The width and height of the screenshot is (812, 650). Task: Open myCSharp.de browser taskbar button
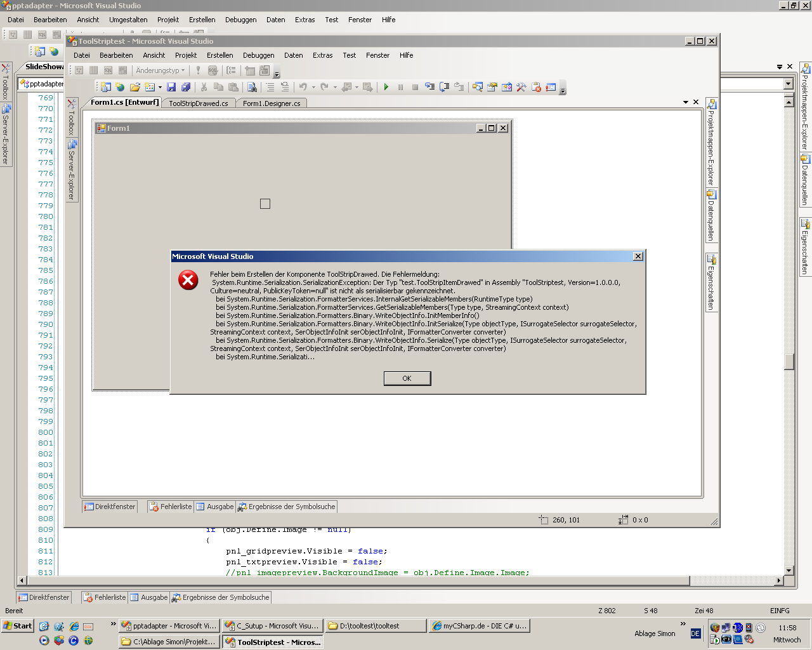pyautogui.click(x=479, y=626)
